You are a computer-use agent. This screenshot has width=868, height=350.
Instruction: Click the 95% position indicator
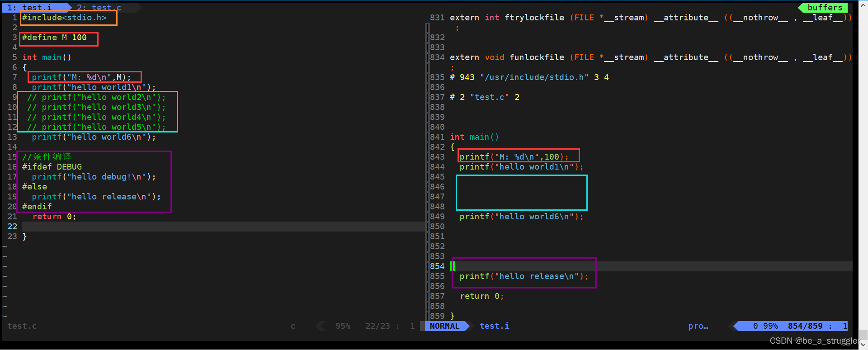(x=343, y=326)
